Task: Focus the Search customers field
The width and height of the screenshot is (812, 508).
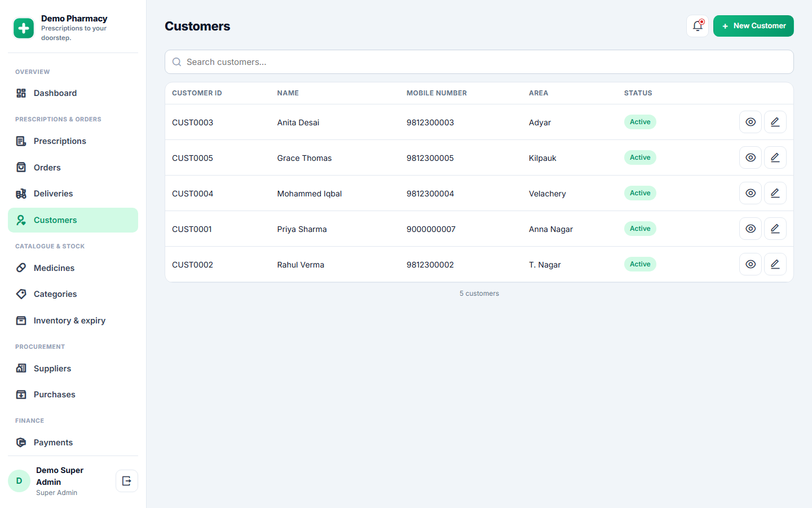Action: 479,62
